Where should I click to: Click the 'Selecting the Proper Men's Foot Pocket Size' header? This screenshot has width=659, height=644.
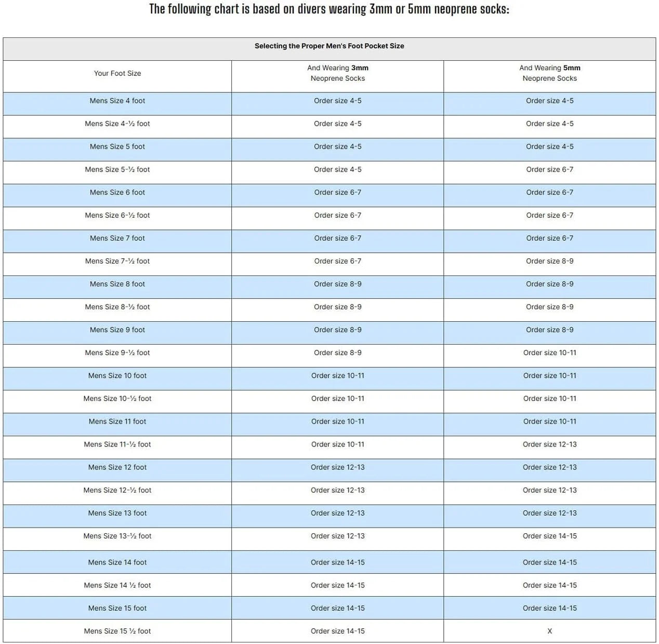tap(329, 46)
